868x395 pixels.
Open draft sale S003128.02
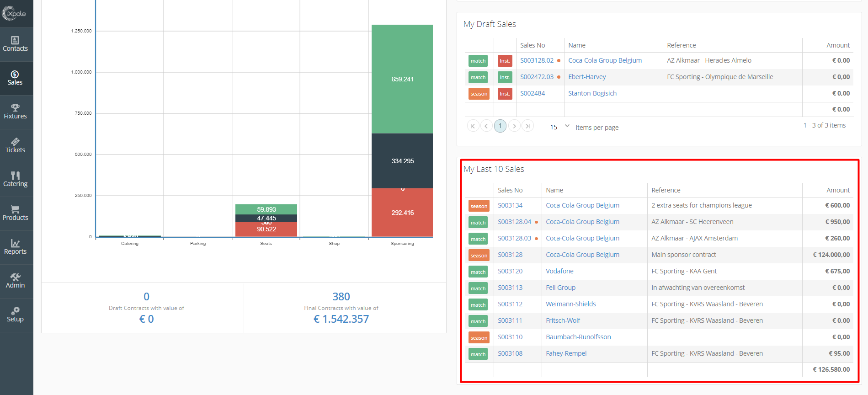pyautogui.click(x=537, y=60)
